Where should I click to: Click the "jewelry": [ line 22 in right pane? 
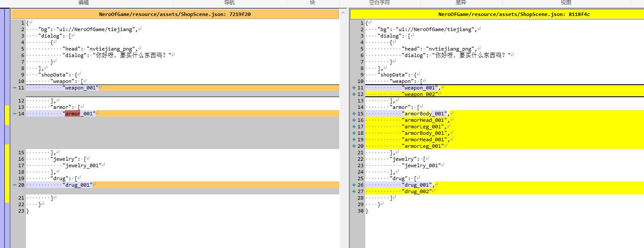(505, 159)
